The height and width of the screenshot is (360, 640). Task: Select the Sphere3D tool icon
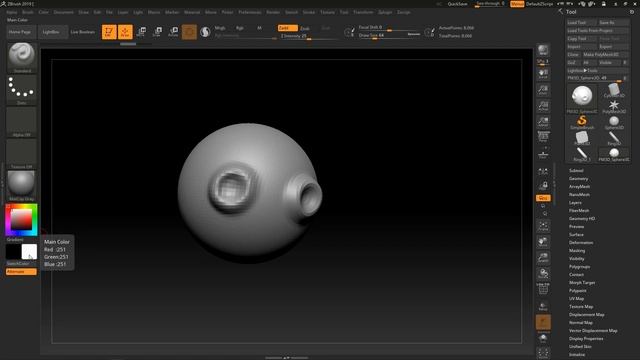point(614,122)
